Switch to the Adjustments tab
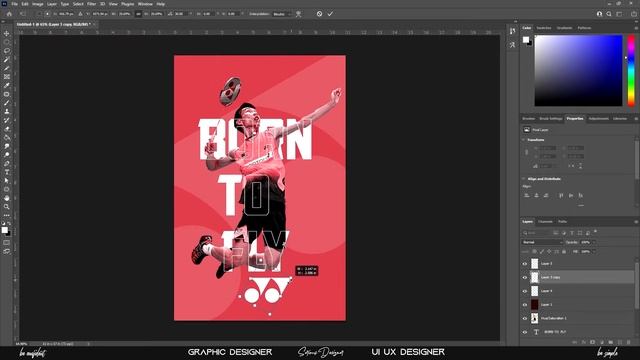The height and width of the screenshot is (360, 640). (598, 119)
